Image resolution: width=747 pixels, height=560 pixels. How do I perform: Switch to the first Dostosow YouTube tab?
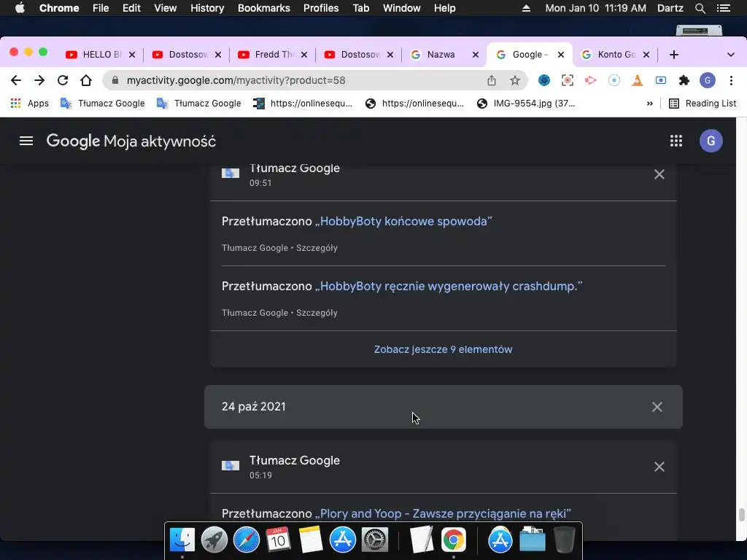pos(186,55)
